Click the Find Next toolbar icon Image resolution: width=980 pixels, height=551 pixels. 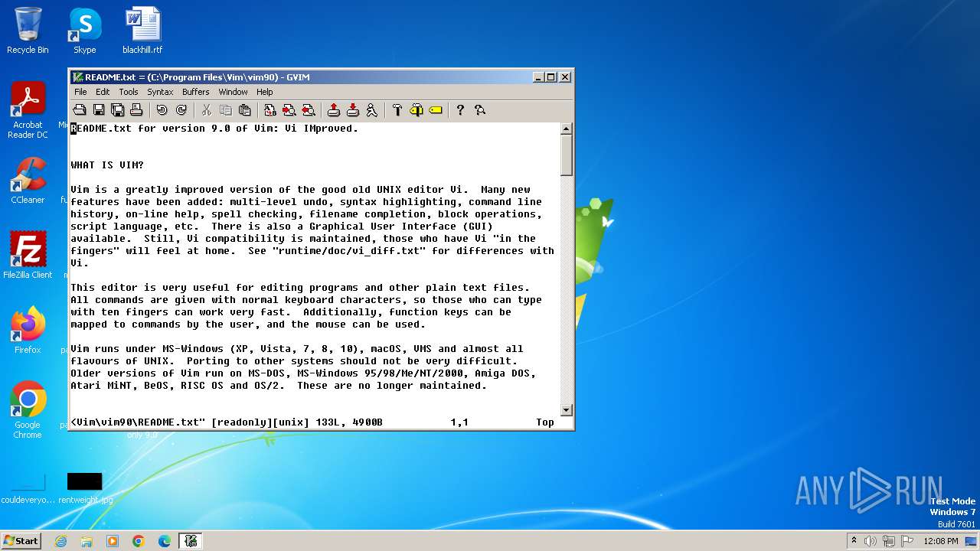tap(289, 110)
